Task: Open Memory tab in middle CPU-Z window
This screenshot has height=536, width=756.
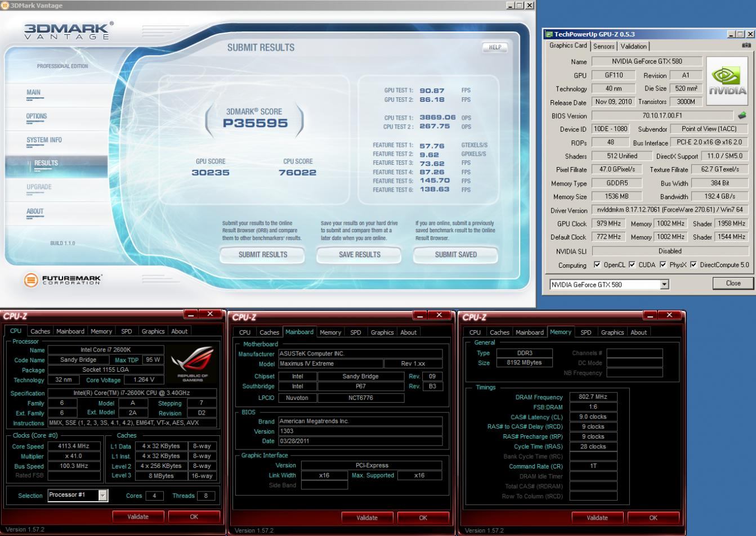Action: pos(330,333)
